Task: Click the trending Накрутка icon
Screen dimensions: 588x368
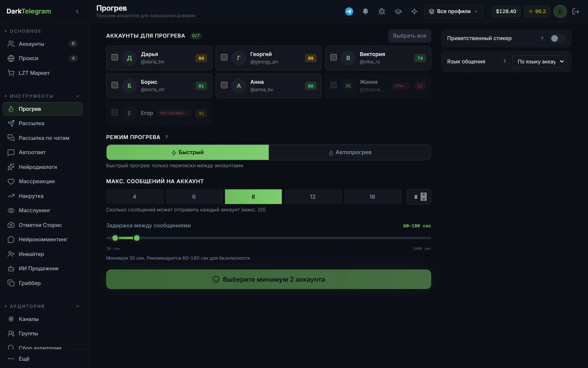Action: click(x=11, y=196)
